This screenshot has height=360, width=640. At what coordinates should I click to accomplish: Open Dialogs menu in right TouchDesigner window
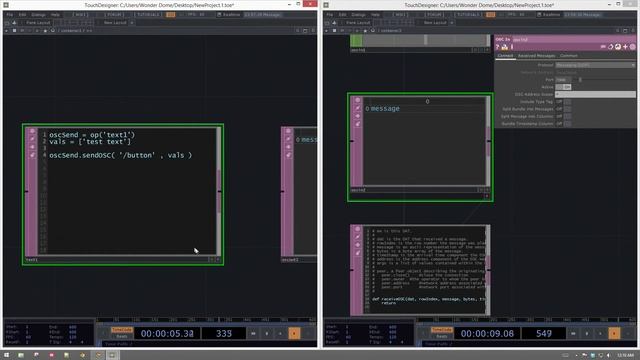click(x=358, y=15)
